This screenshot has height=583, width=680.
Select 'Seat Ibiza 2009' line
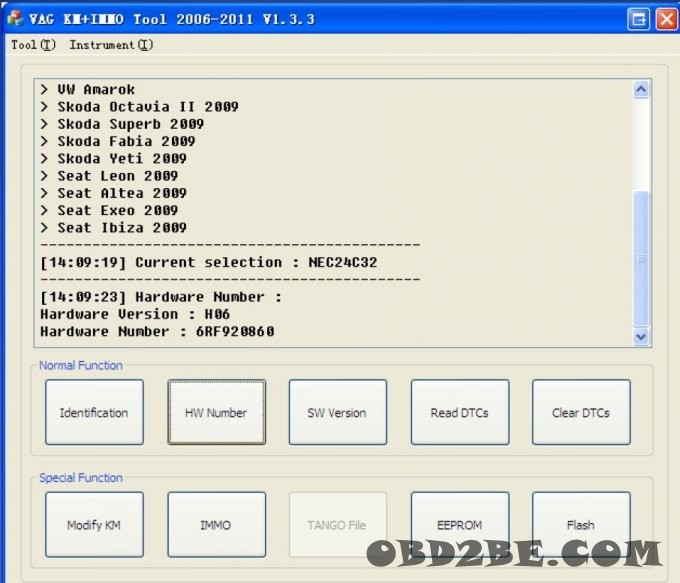(x=114, y=228)
